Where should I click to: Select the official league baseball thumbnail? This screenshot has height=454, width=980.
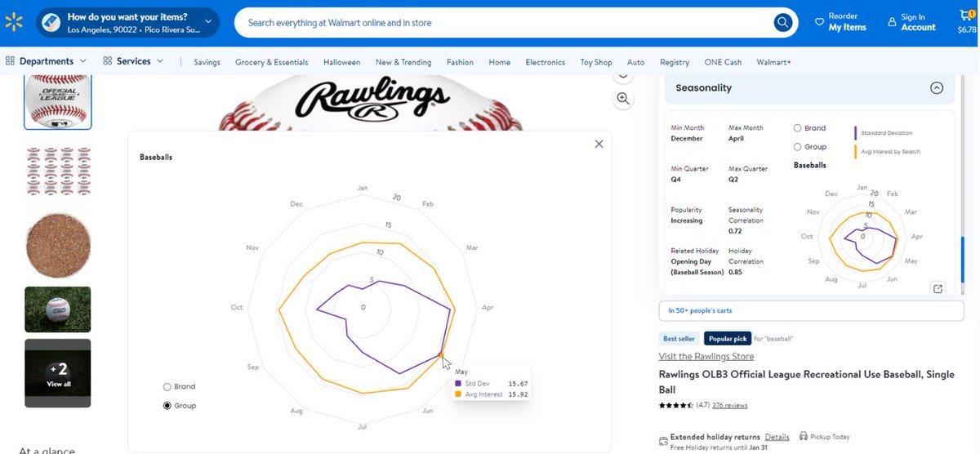[58, 102]
